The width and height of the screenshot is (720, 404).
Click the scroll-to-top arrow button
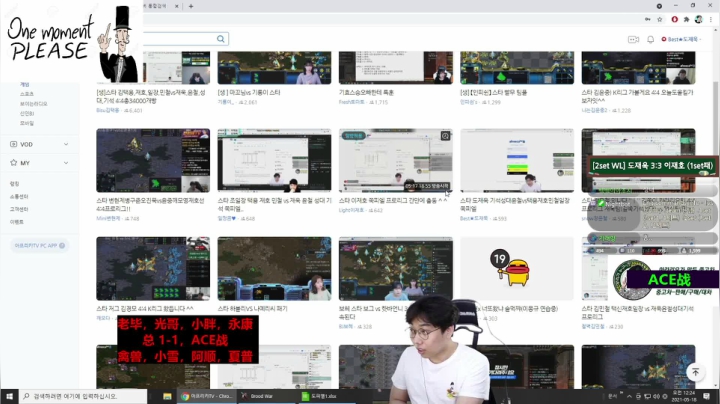695,372
